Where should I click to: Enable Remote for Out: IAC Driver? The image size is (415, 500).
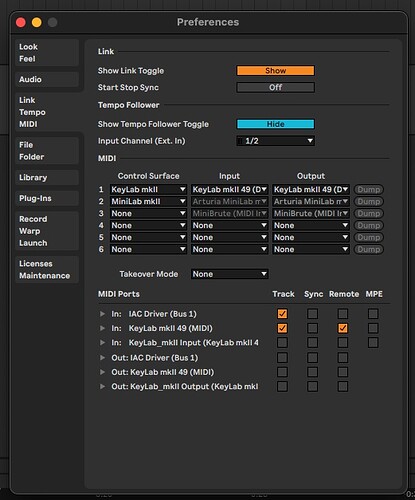pos(343,358)
